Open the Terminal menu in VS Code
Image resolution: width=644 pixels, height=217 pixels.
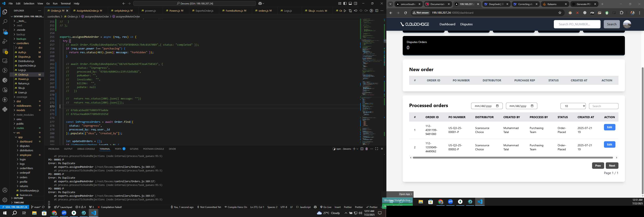click(65, 3)
